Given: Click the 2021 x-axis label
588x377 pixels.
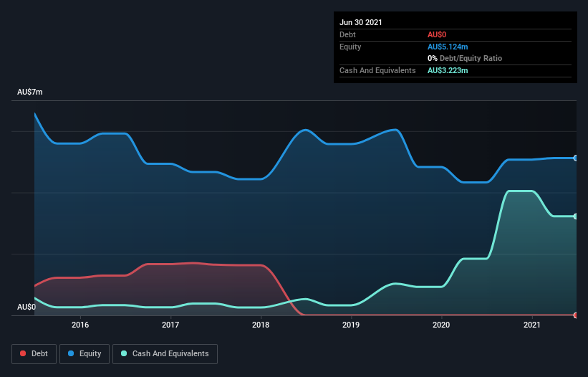Looking at the screenshot, I should coord(531,325).
